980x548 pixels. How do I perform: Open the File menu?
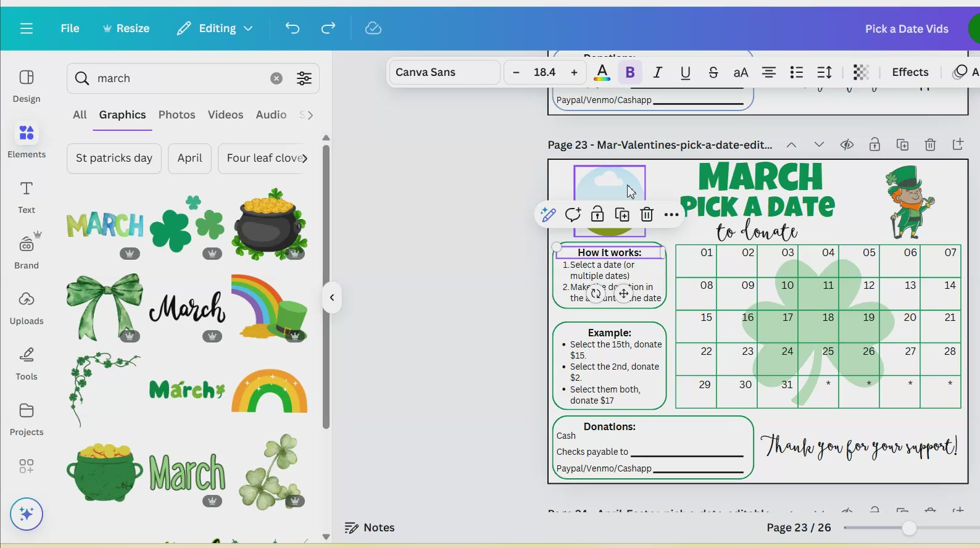pos(70,28)
